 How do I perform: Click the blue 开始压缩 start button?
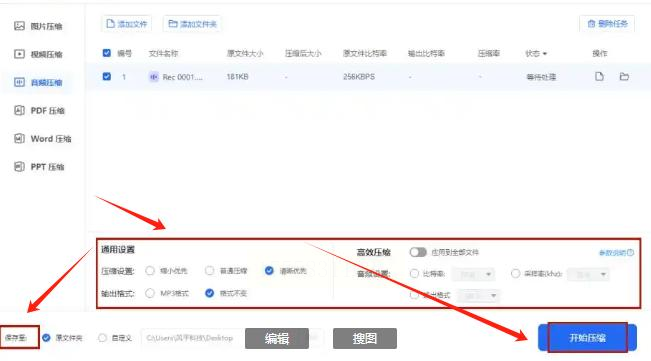587,338
